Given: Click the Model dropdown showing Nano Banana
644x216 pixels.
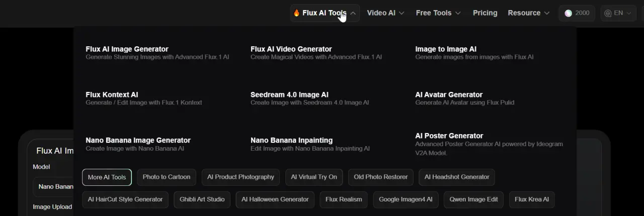Looking at the screenshot, I should tap(54, 187).
